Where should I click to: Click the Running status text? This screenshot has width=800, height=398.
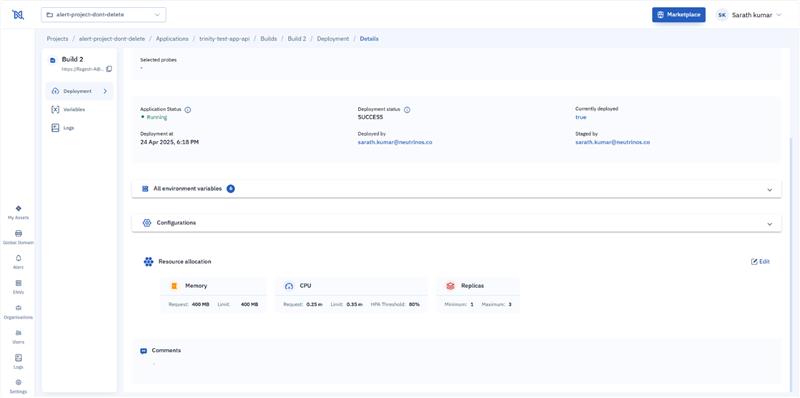click(x=157, y=117)
